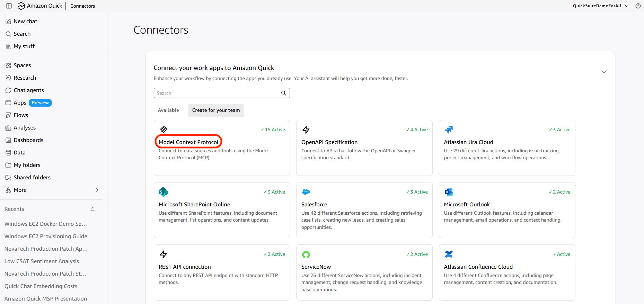Click the Microsoft Outlook logo
This screenshot has width=644, height=304.
tap(449, 192)
